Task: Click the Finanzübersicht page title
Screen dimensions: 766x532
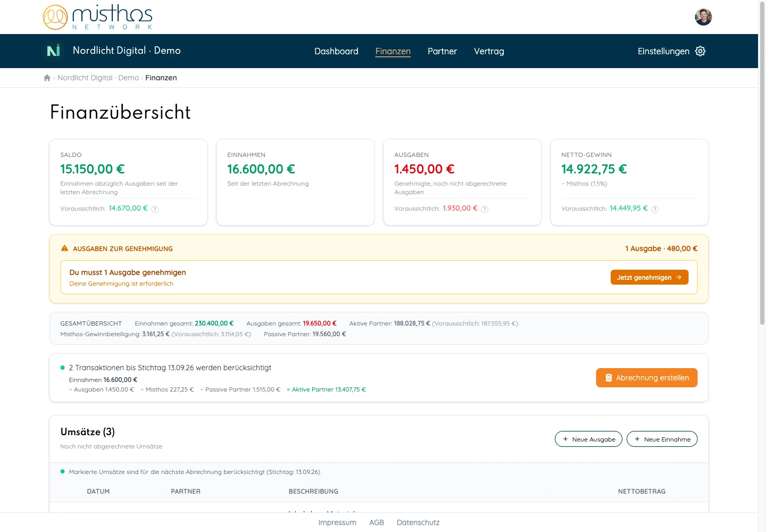Action: [120, 112]
